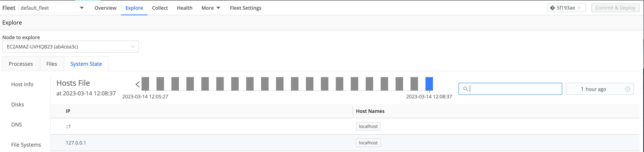This screenshot has height=152, width=644.
Task: Select the blue highlighted timeline snapshot bar
Action: tap(429, 84)
